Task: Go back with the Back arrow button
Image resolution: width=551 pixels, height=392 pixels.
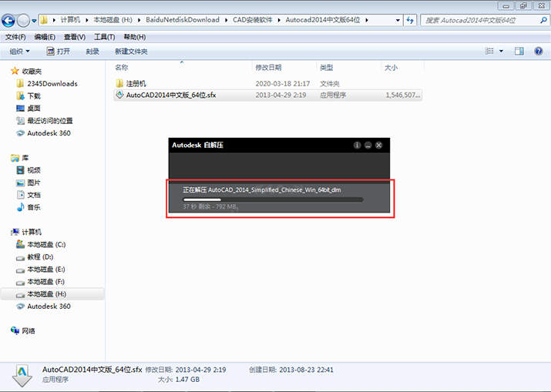Action: click(8, 20)
